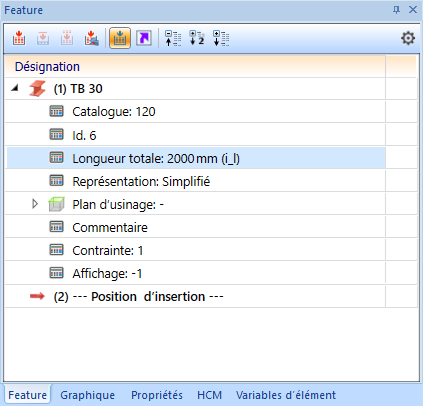Click the table icon beside Catalogue: 120
423x406 pixels.
pyautogui.click(x=56, y=111)
